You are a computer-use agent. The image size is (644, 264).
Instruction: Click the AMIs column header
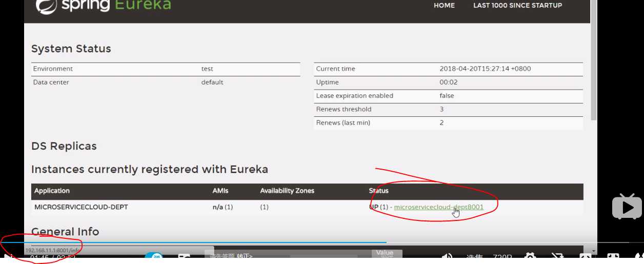(220, 191)
